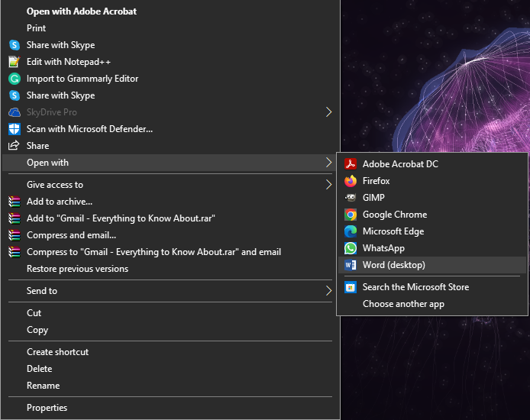Expand the Open with submenu arrow
Image resolution: width=530 pixels, height=420 pixels.
(328, 163)
